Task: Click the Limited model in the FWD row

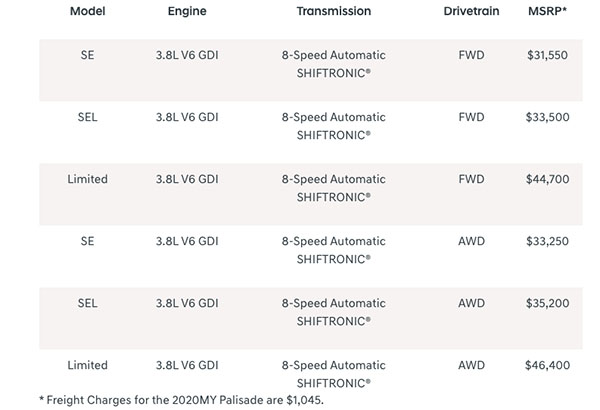Action: (x=87, y=179)
